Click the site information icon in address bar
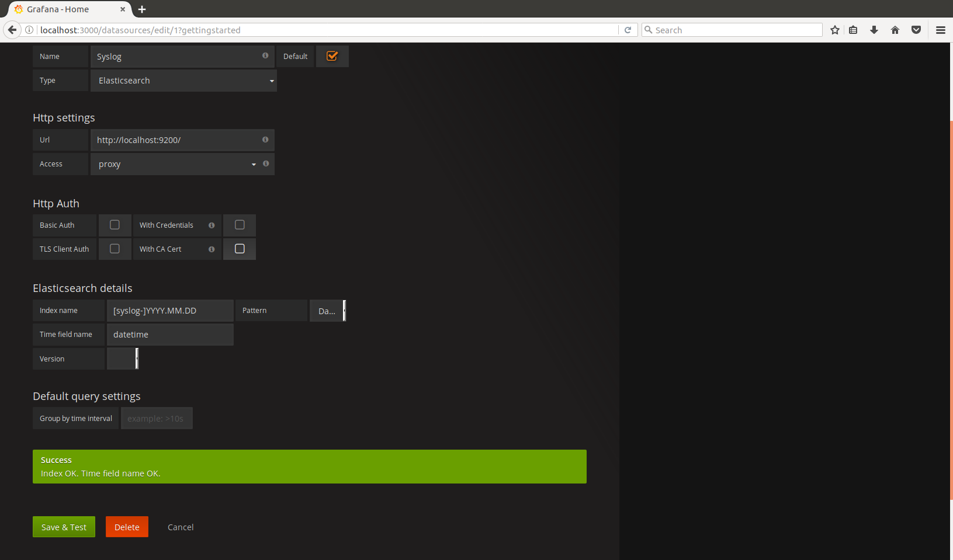This screenshot has height=560, width=953. (x=29, y=30)
